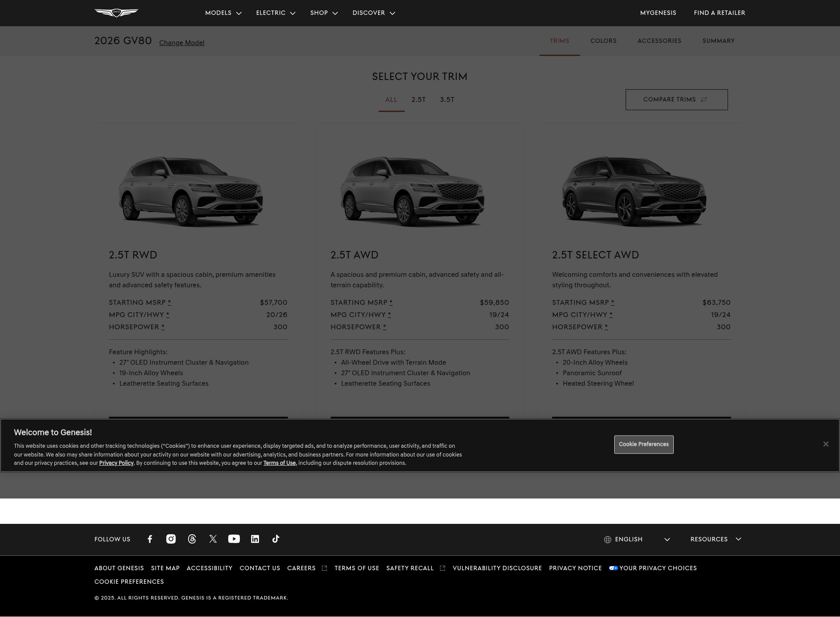Expand the Discover menu
The image size is (840, 617).
coord(374,13)
